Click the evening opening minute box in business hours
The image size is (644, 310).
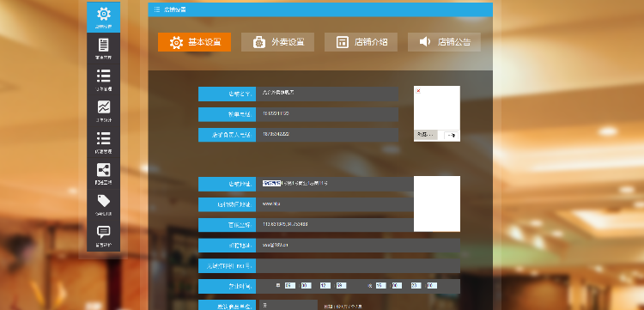397,286
